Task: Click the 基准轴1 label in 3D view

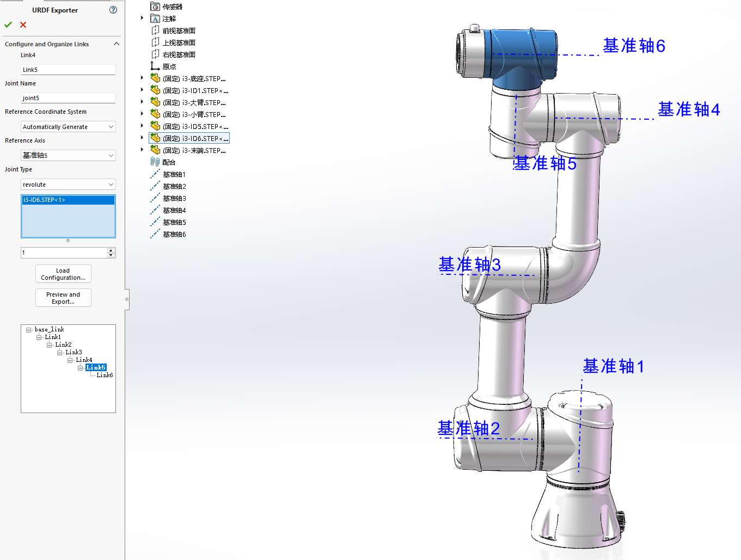Action: (614, 366)
